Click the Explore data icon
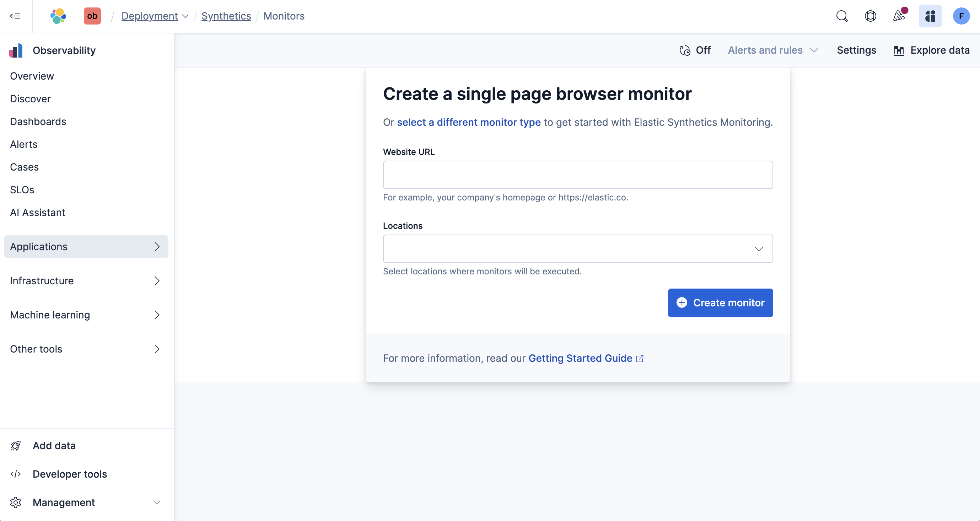Image resolution: width=980 pixels, height=521 pixels. pyautogui.click(x=899, y=50)
